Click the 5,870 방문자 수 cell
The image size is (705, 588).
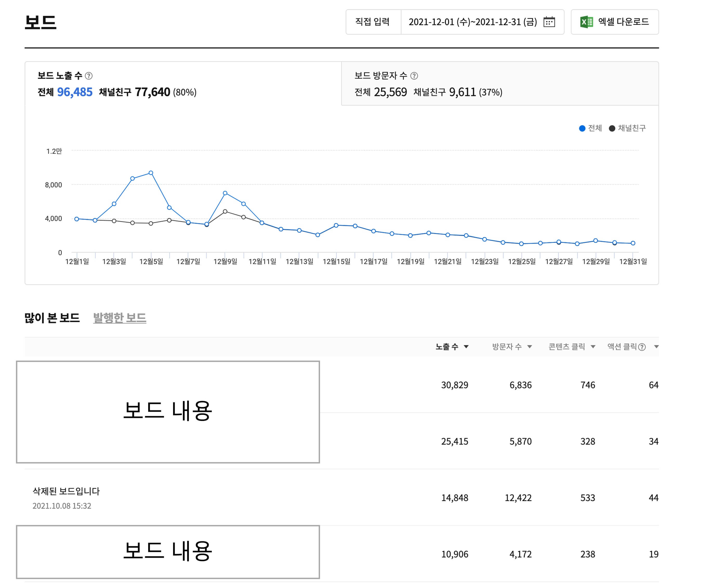520,441
